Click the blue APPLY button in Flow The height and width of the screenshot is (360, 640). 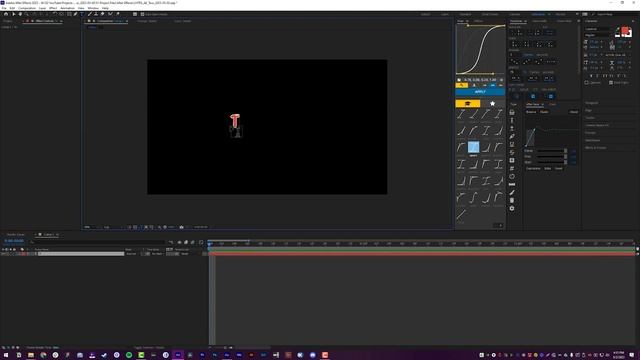pyautogui.click(x=480, y=92)
